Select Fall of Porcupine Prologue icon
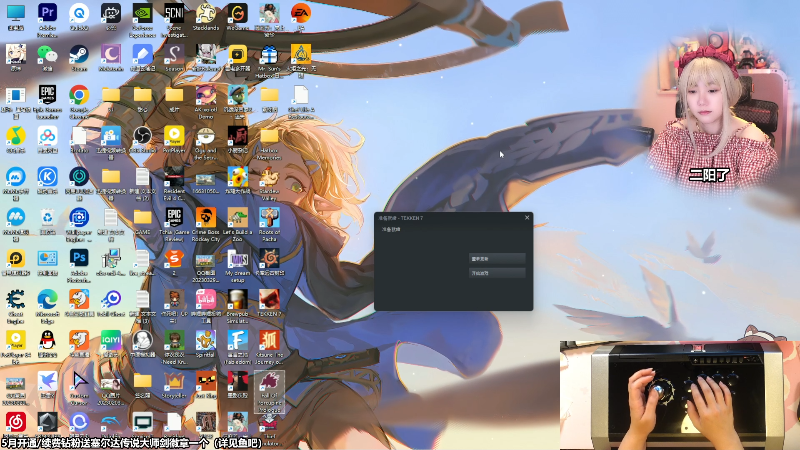The height and width of the screenshot is (450, 800). pos(269,391)
